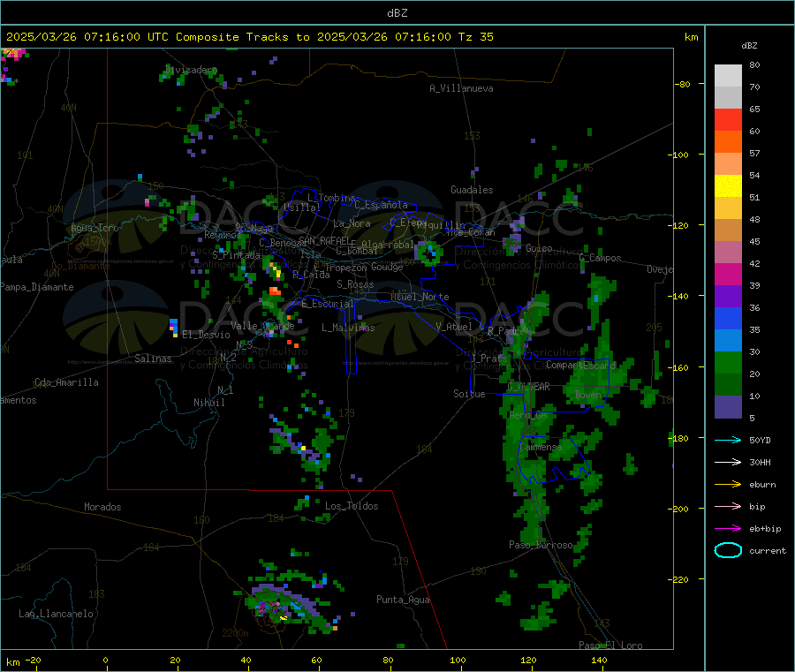
Task: Click the Divisadero map label
Action: (x=191, y=70)
